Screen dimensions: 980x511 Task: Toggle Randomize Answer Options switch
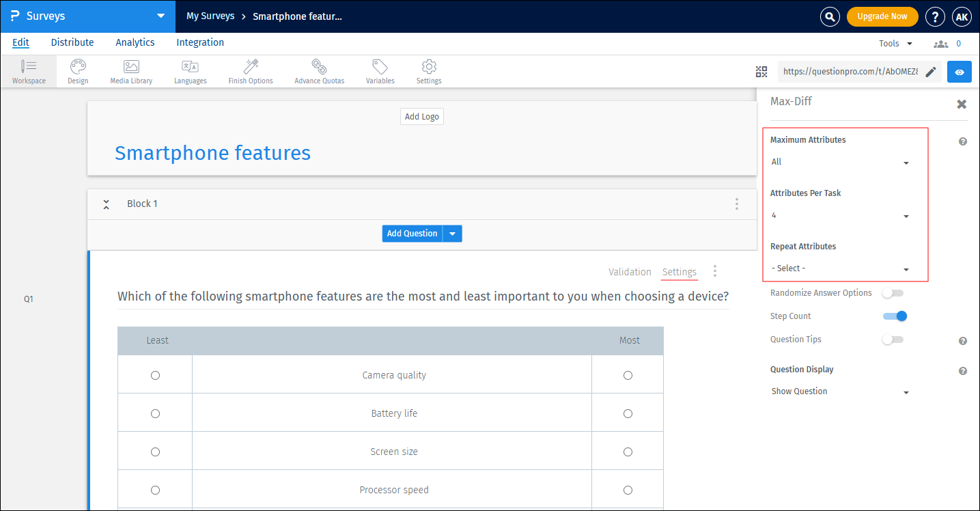coord(893,293)
